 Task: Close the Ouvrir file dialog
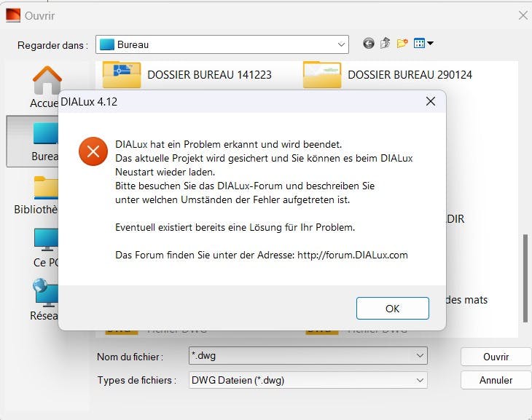(x=523, y=15)
